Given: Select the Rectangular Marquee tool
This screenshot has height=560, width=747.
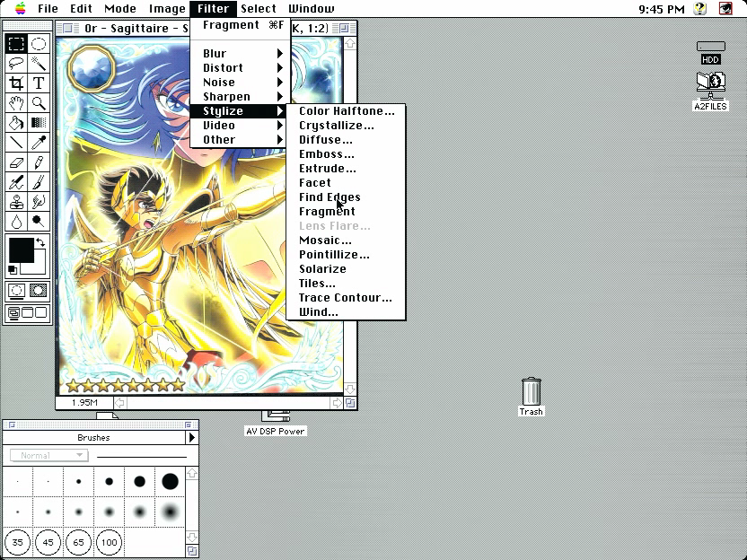Looking at the screenshot, I should (16, 43).
